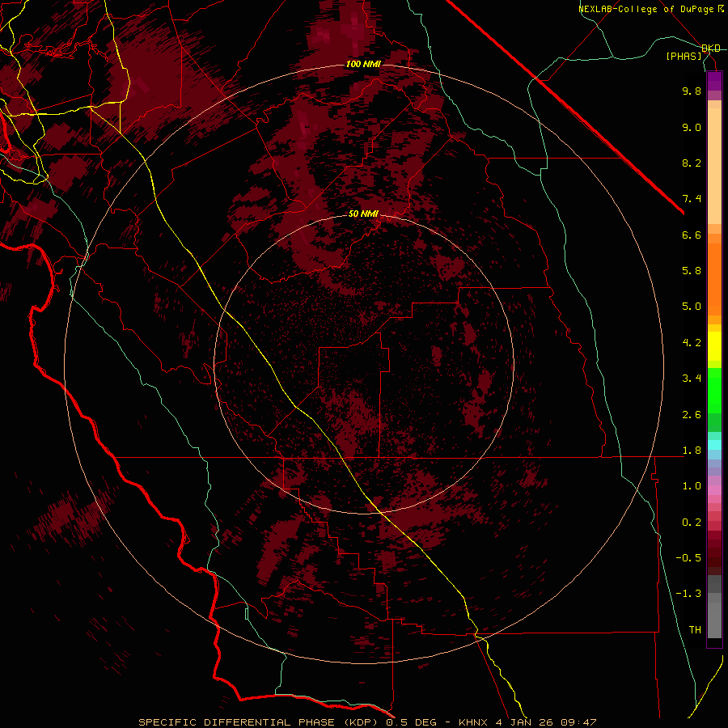Select the 1.8 legend value
The height and width of the screenshot is (728, 728).
tap(692, 451)
